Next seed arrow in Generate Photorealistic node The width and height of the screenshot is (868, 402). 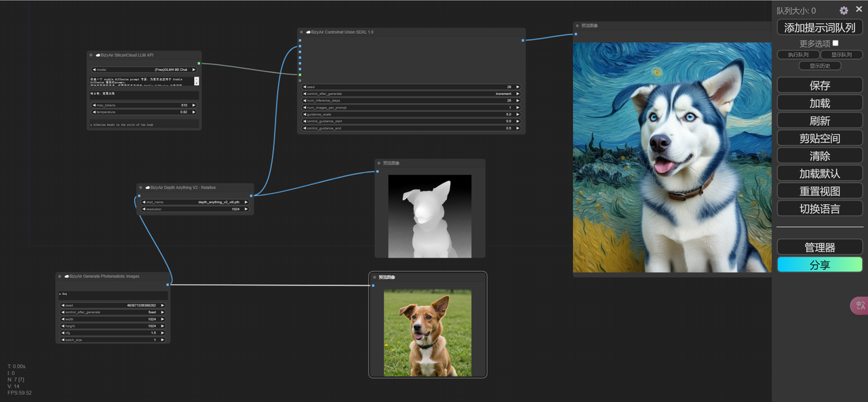pos(163,305)
